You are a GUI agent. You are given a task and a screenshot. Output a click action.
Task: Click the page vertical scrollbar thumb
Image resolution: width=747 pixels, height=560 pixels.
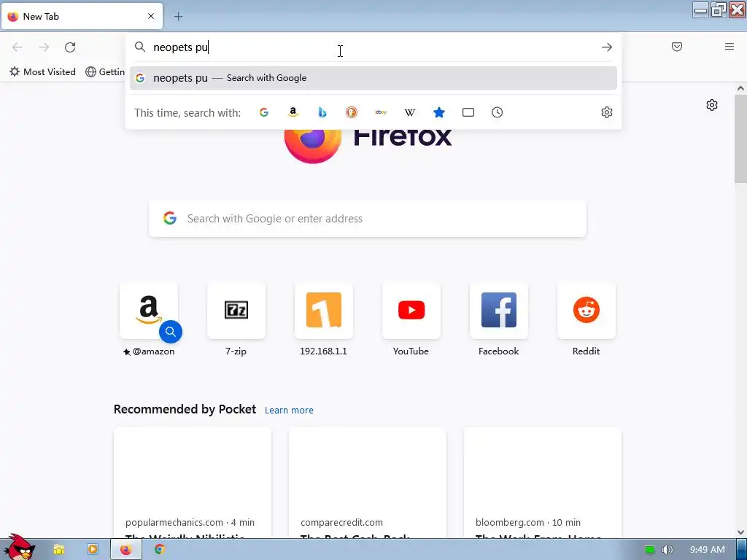[x=740, y=139]
